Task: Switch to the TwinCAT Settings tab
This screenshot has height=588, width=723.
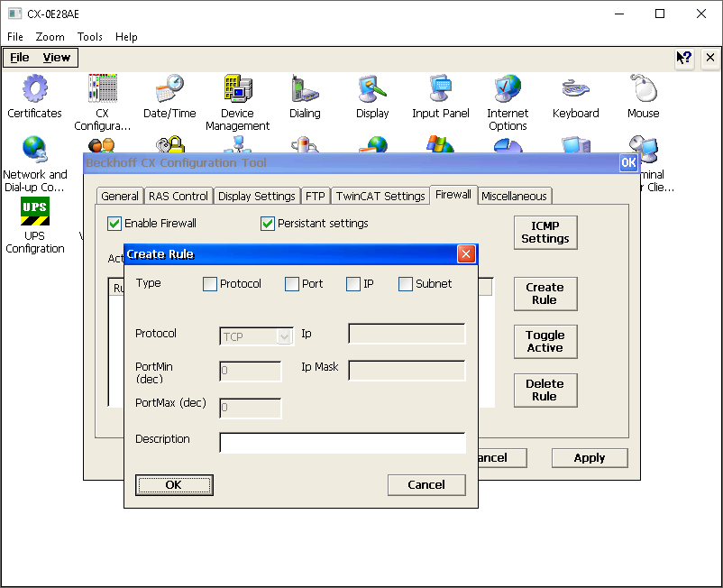Action: click(380, 196)
